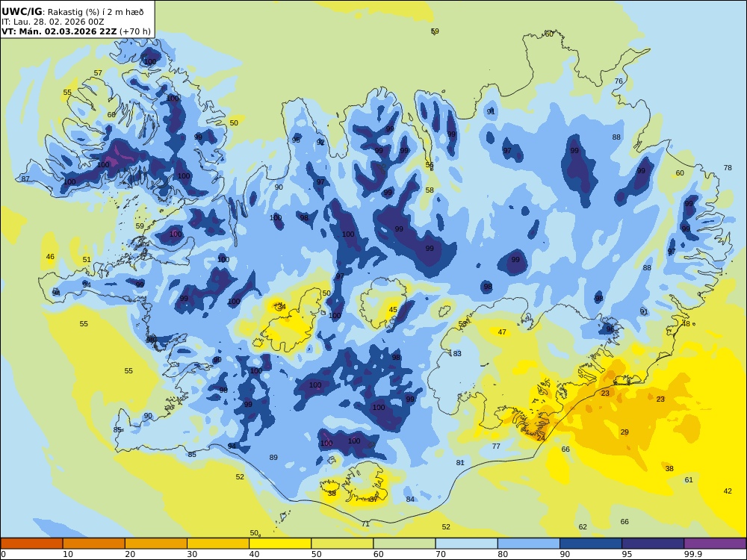Select the legend tick label '10'
Screen dimensions: 747x560
[68, 554]
